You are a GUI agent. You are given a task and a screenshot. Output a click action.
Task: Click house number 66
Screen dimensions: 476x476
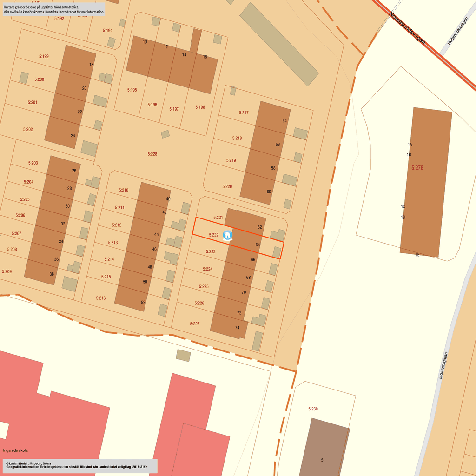[253, 259]
